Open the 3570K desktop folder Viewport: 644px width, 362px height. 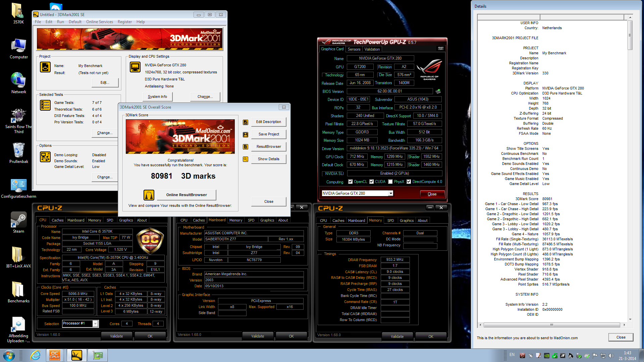[x=18, y=13]
